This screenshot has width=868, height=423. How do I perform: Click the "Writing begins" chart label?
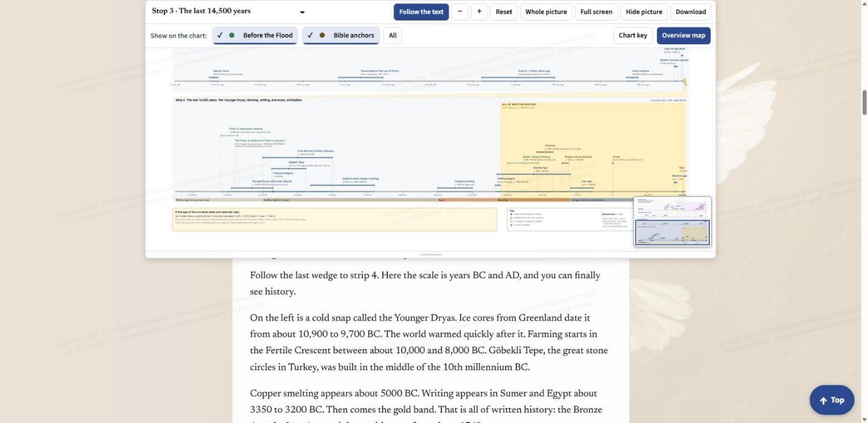(506, 178)
